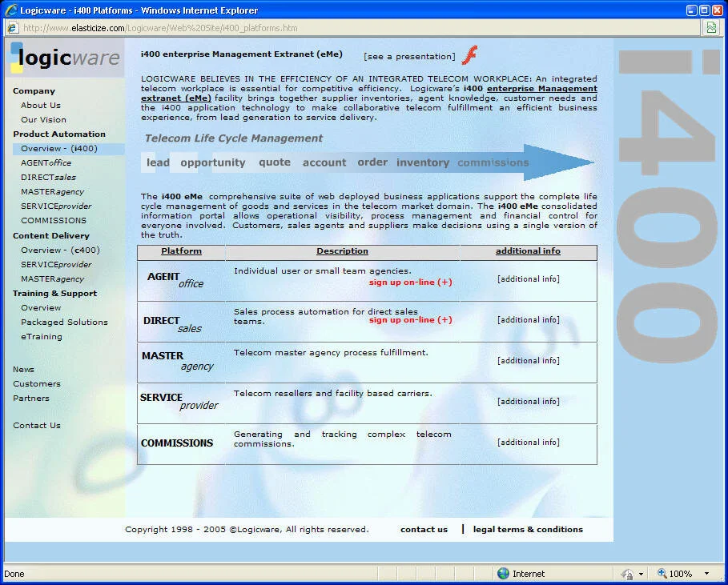Open Overview under Training & Support
The image size is (728, 585).
pos(41,307)
